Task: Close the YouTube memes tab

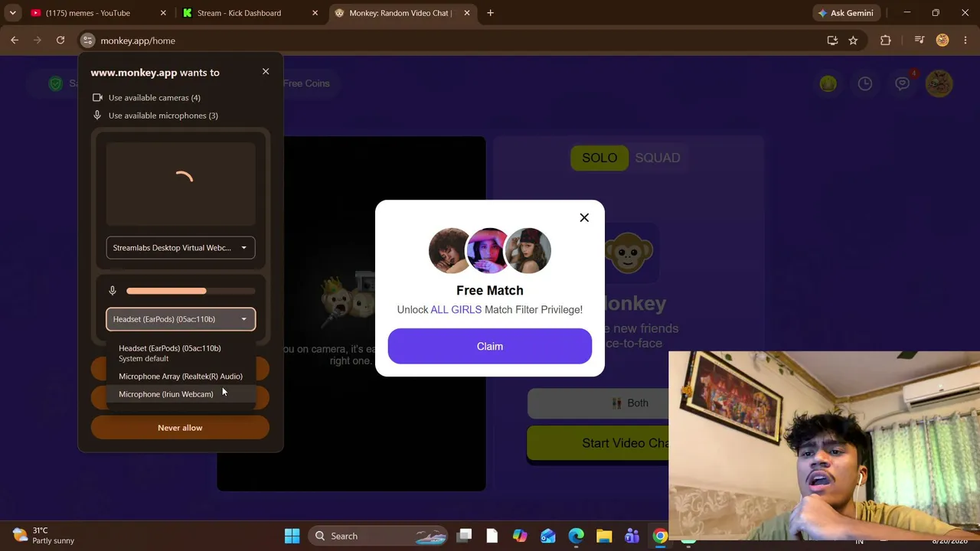Action: tap(163, 13)
